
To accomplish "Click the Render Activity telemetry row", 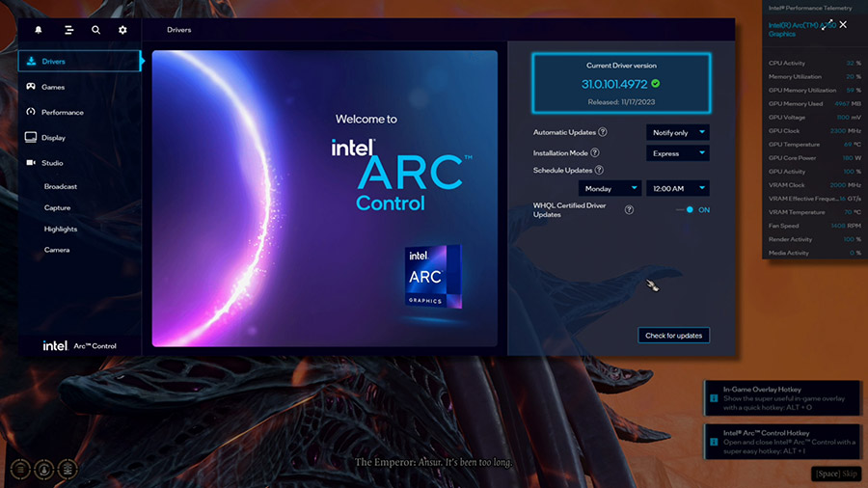I will 814,239.
